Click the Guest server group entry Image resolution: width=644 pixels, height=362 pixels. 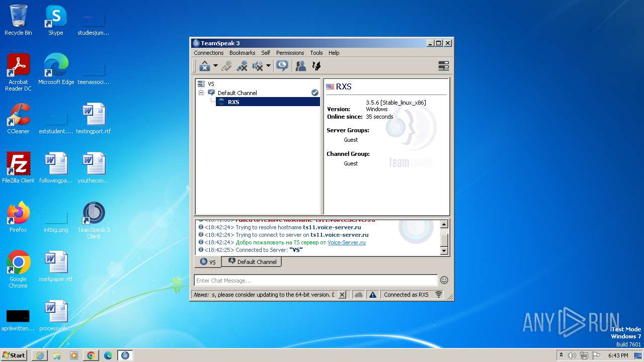351,140
